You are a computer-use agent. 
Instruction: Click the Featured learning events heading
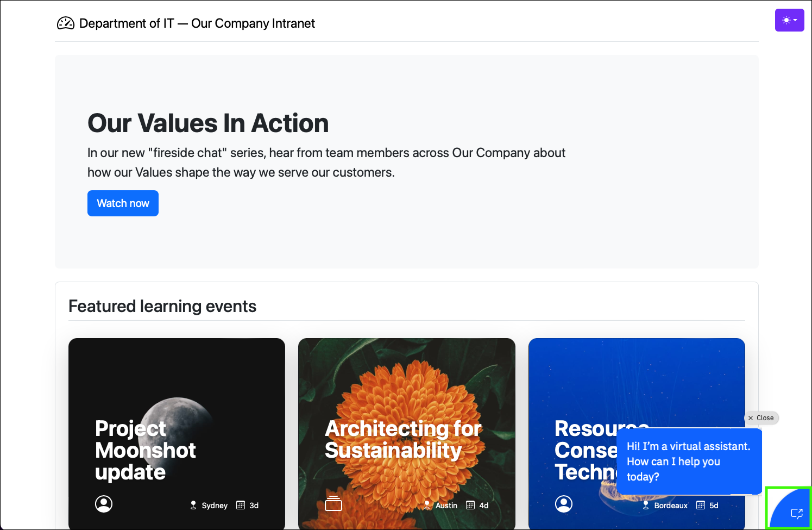(x=162, y=307)
